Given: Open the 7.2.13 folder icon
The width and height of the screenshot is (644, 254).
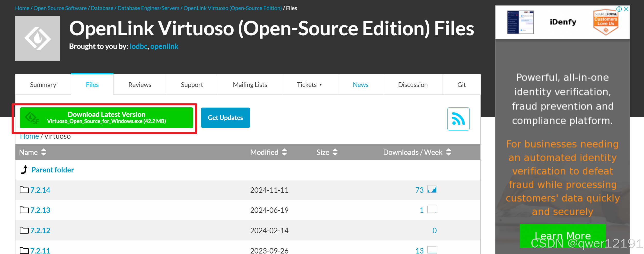Looking at the screenshot, I should click(24, 210).
